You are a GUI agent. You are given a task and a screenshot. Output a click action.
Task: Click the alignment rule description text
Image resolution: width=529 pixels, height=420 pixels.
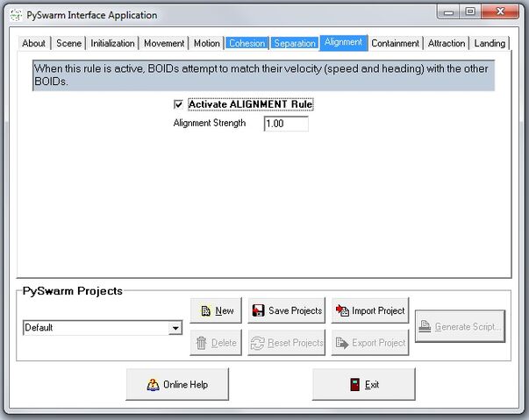pyautogui.click(x=261, y=75)
